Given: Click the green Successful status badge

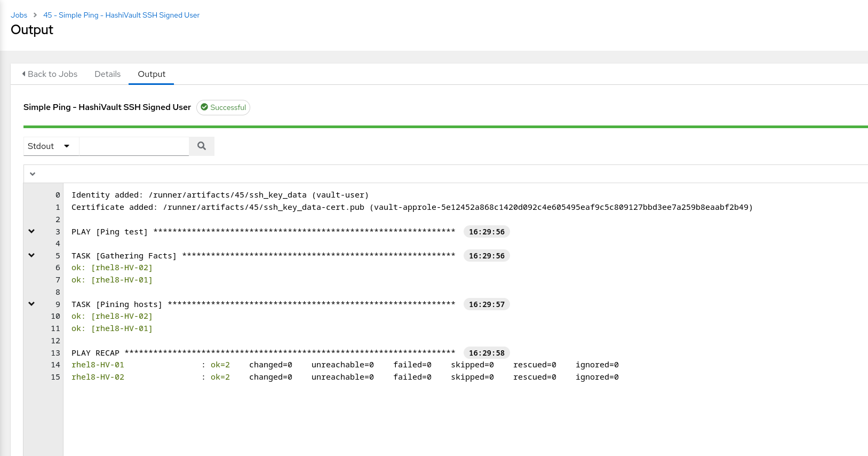Looking at the screenshot, I should (223, 107).
